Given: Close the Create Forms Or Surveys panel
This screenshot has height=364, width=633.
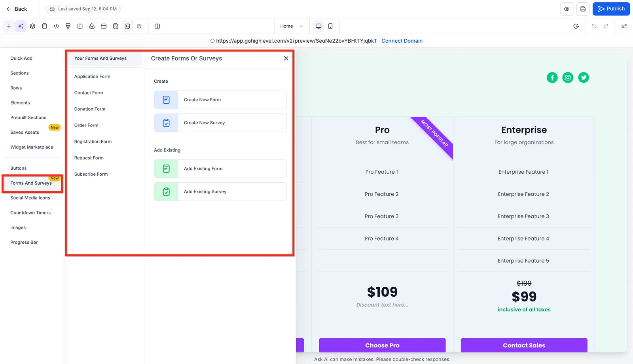Looking at the screenshot, I should coord(286,58).
